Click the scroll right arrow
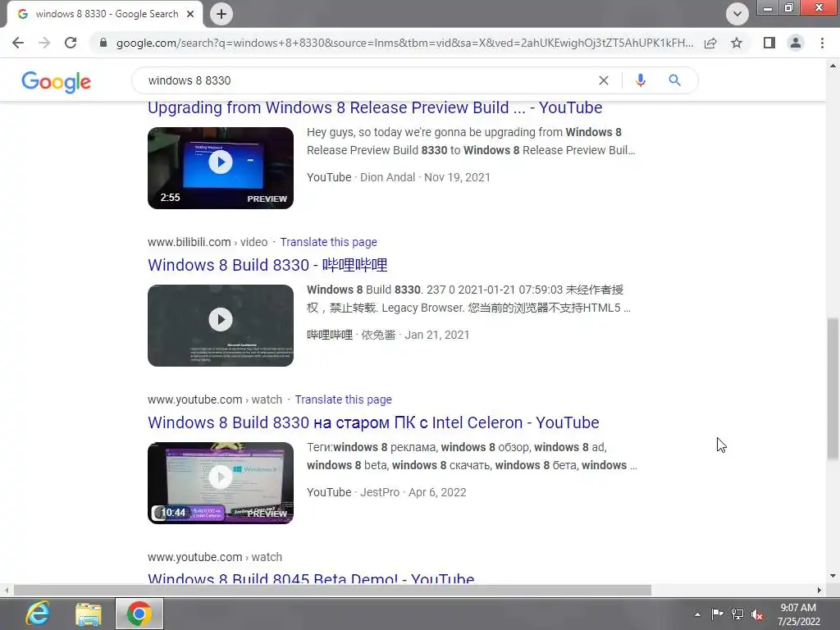This screenshot has height=630, width=840. (x=819, y=591)
